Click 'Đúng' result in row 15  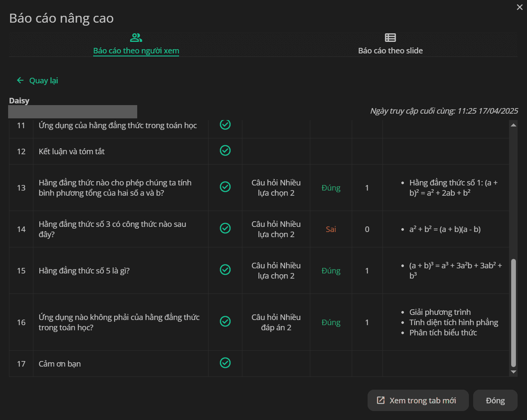331,270
